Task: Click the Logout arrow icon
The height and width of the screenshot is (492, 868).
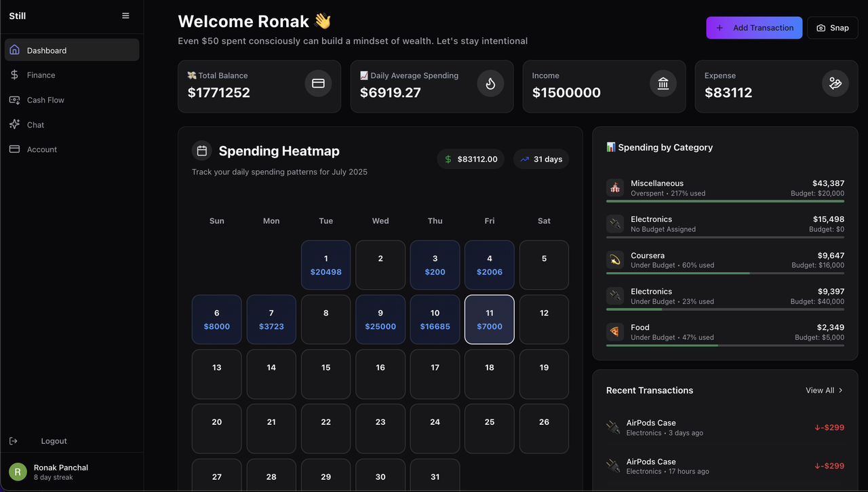Action: 13,441
